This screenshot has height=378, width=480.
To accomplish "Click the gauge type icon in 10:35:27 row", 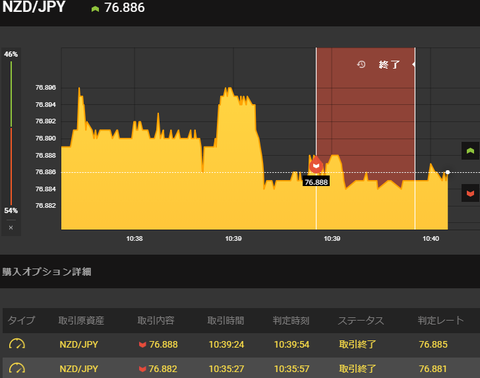I will [x=17, y=368].
